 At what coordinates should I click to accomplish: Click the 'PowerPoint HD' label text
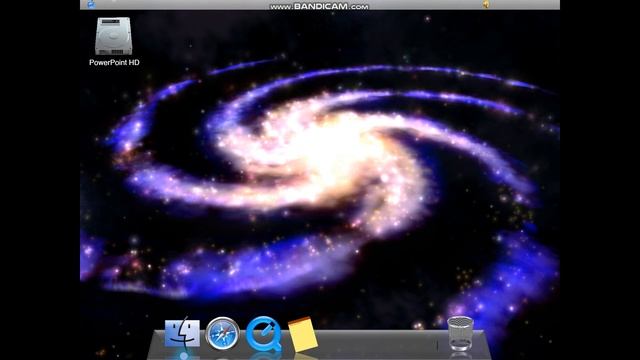point(114,62)
